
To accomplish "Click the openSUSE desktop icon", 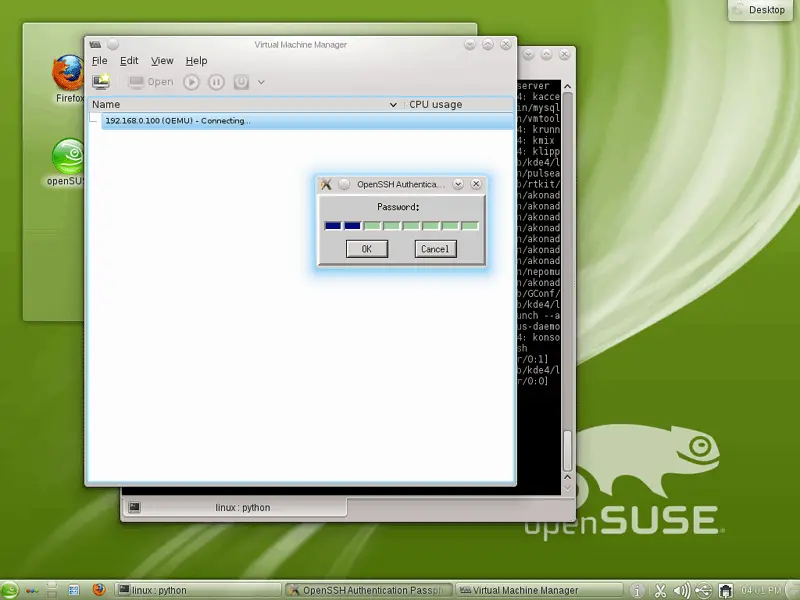I will point(66,162).
